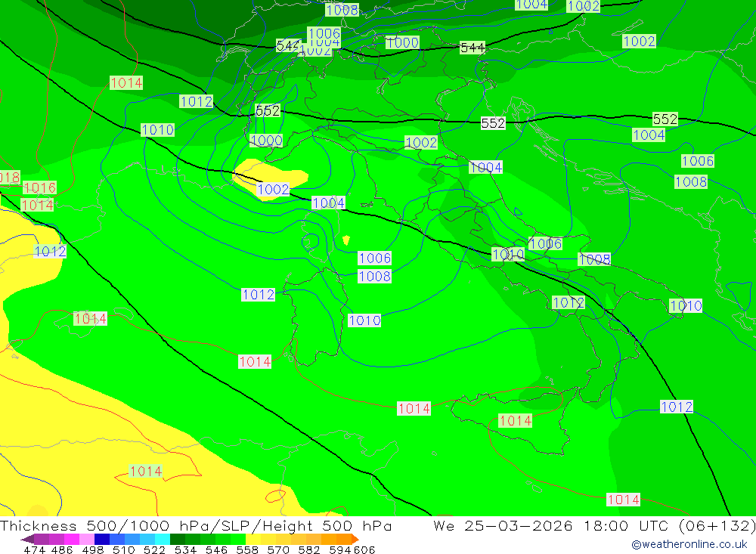Select the bright yellow legend swatch
This screenshot has width=756, height=554.
(x=253, y=539)
